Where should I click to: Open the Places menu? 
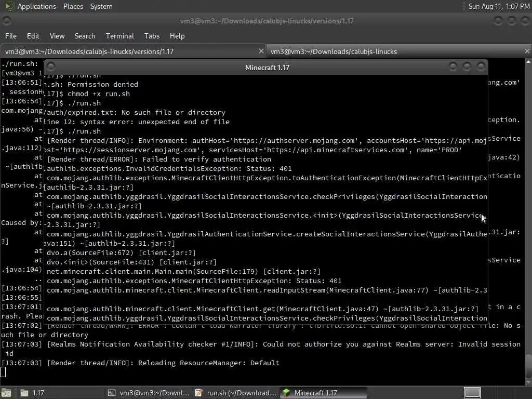(x=73, y=6)
